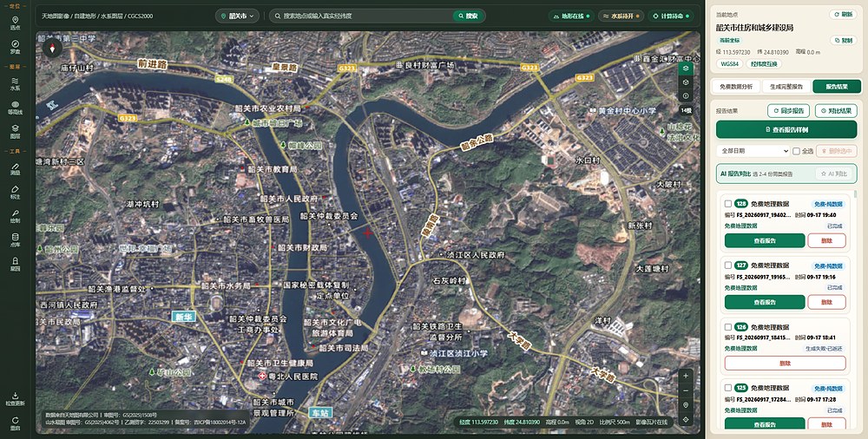
Task: Click the 查看报告样例 view sample button
Action: (786, 129)
